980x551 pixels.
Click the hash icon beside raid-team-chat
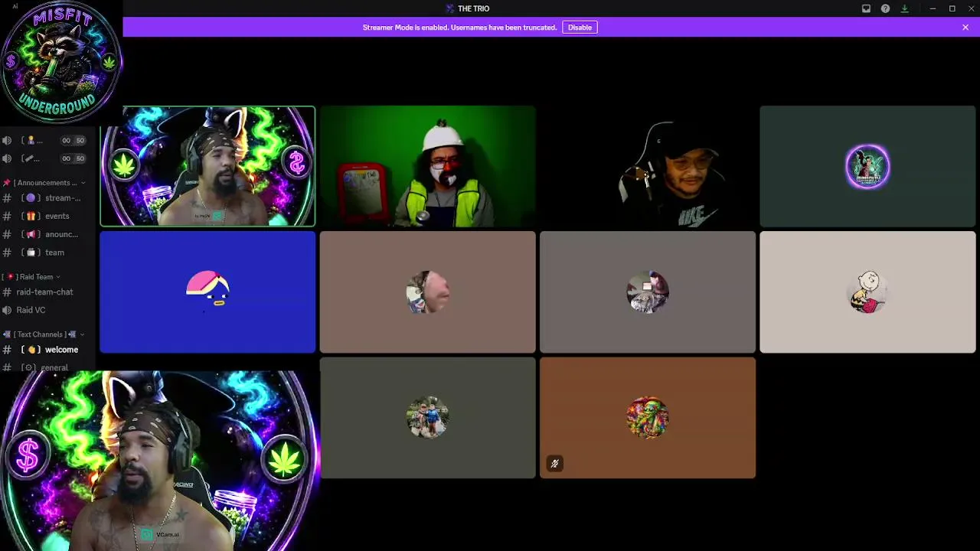(7, 292)
